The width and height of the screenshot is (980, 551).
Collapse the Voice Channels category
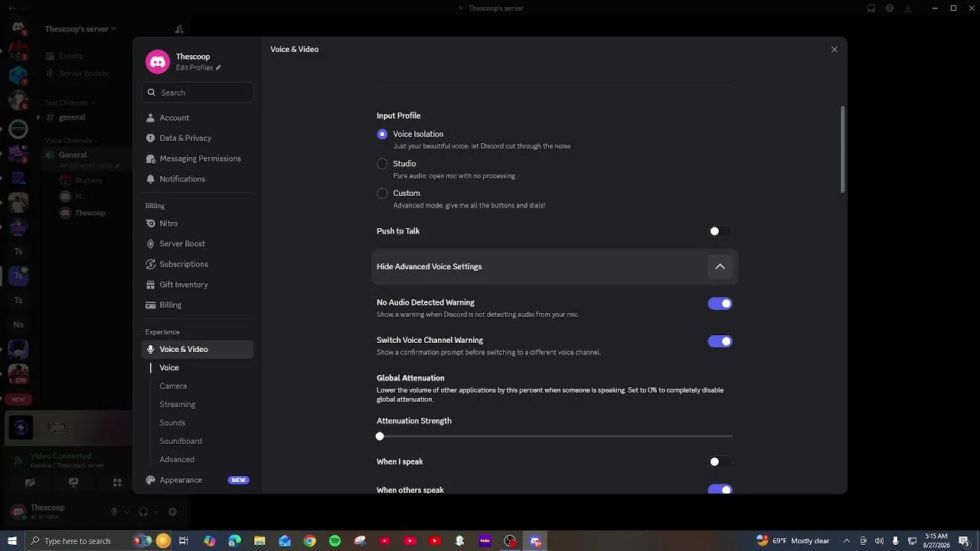point(70,141)
